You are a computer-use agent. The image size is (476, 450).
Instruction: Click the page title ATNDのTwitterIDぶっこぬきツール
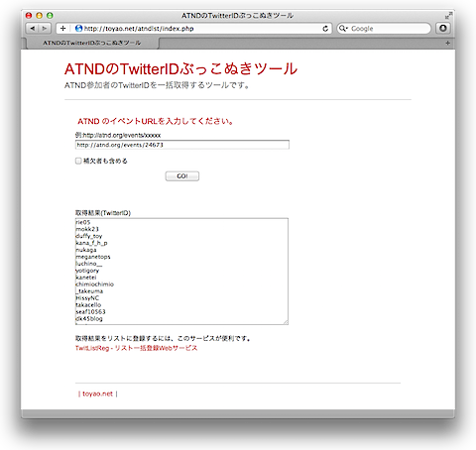pos(180,68)
